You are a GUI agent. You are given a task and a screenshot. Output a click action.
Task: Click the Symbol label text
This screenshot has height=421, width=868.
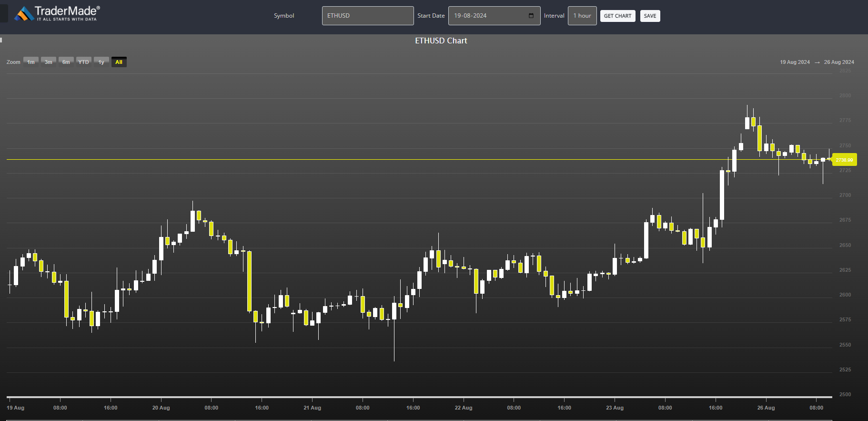click(284, 16)
